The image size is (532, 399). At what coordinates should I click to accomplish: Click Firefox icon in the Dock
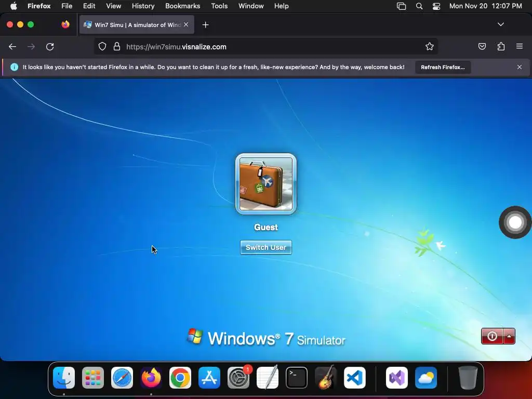(x=151, y=378)
